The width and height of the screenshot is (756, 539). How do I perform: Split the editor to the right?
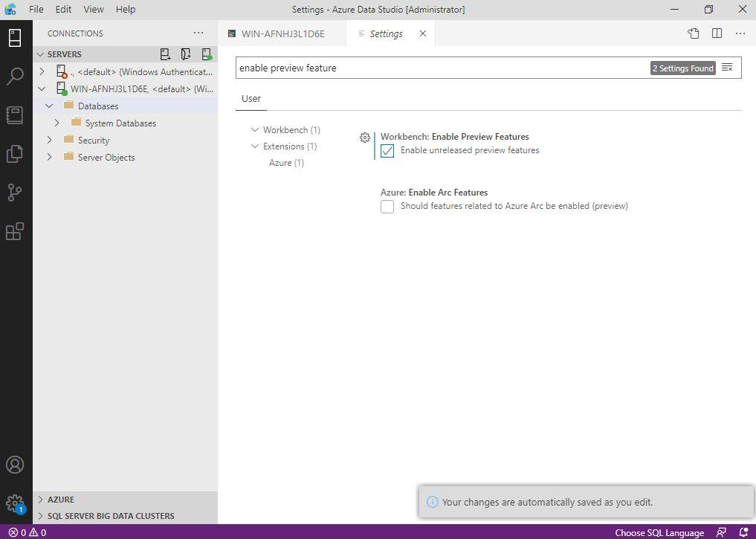point(717,33)
